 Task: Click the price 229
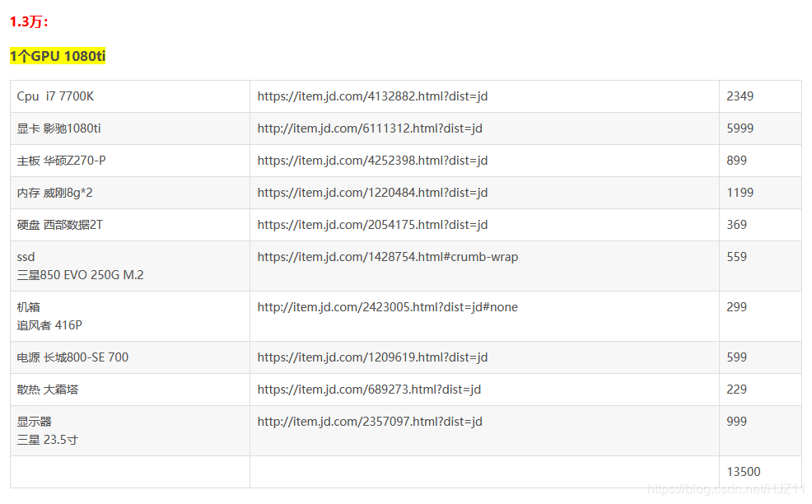pyautogui.click(x=736, y=390)
